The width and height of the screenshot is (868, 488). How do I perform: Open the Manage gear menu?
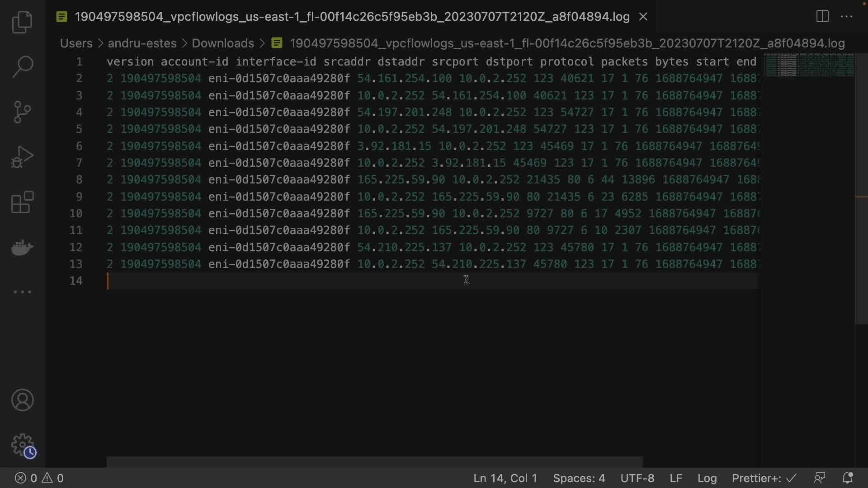coord(22,445)
